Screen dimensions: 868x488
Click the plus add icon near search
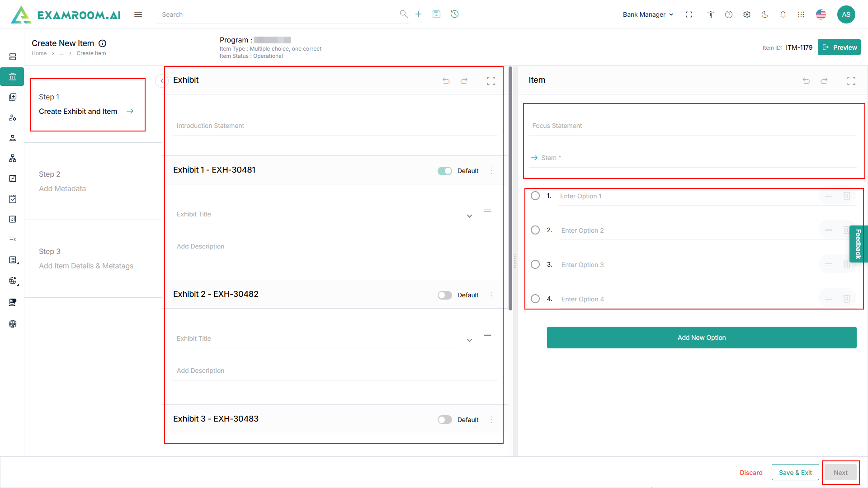pyautogui.click(x=418, y=14)
